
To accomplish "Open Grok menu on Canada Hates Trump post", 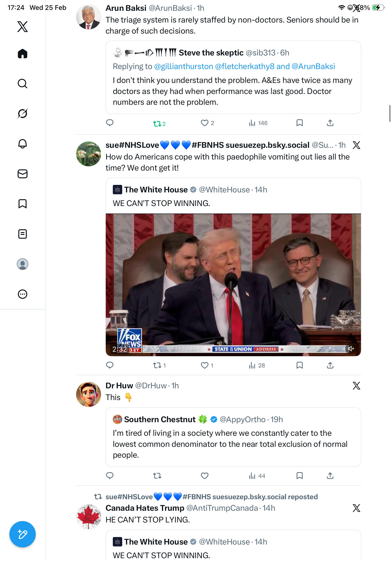I will pos(356,508).
